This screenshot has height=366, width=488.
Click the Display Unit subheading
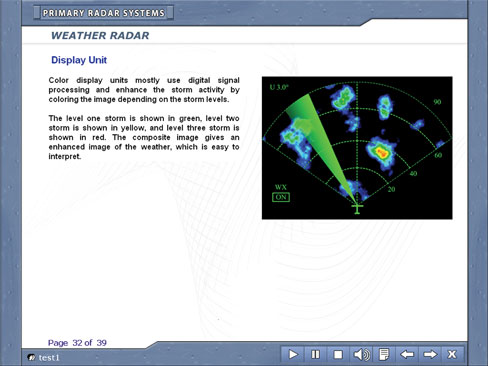pos(79,60)
